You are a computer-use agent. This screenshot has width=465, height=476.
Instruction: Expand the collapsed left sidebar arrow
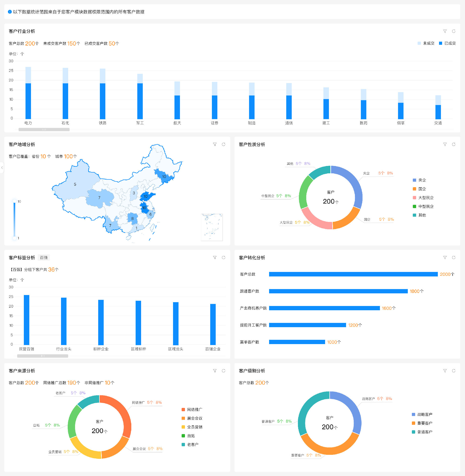[2, 168]
